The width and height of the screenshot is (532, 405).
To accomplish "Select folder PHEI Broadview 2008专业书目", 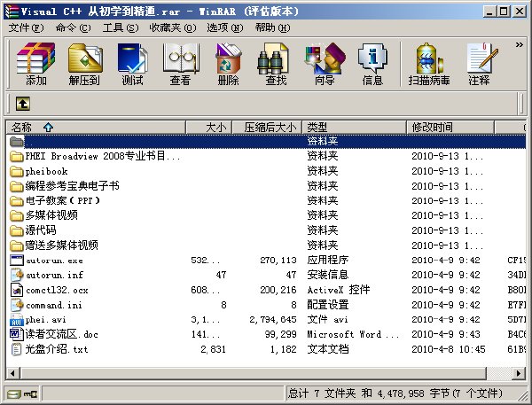I will click(266, 156).
